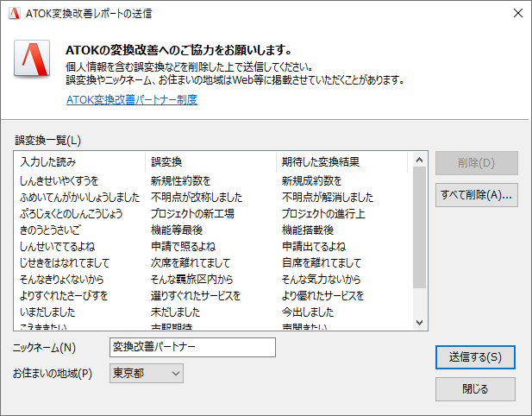Click the お住まいの地域(P) label
The width and height of the screenshot is (532, 416).
(x=53, y=374)
